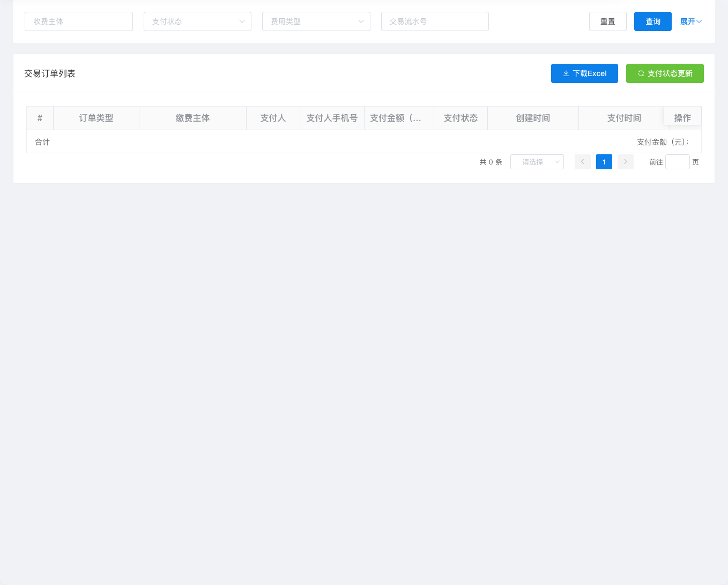
Task: Click the next page arrow icon
Action: click(625, 162)
